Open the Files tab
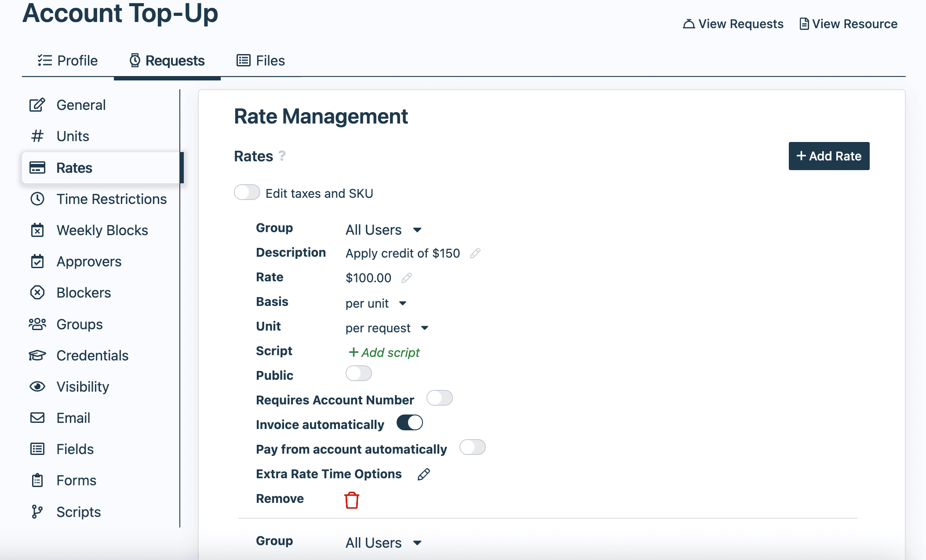Viewport: 926px width, 560px height. [260, 60]
